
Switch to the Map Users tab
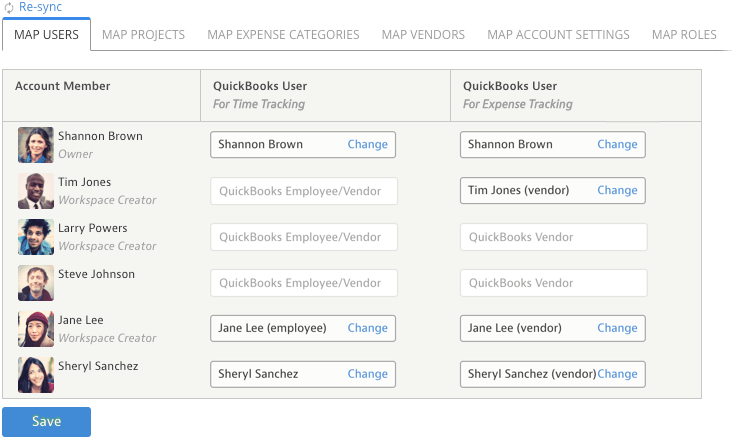click(x=46, y=35)
